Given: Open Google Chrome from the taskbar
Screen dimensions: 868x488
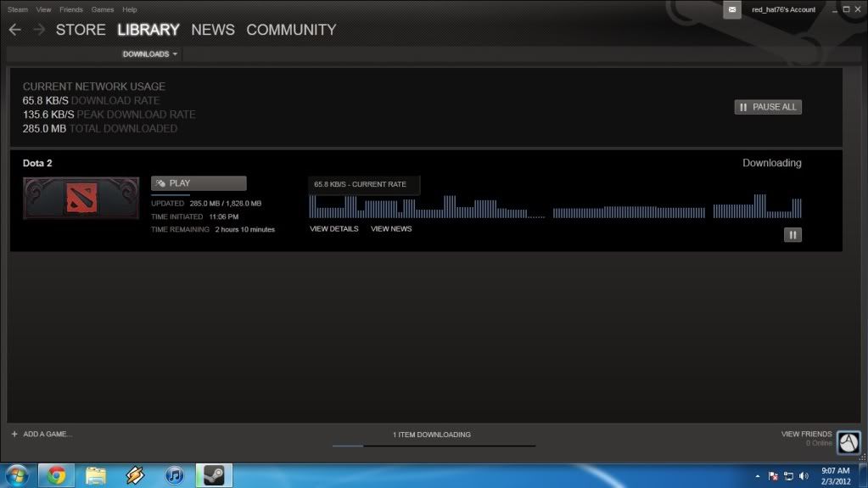Looking at the screenshot, I should tap(56, 476).
